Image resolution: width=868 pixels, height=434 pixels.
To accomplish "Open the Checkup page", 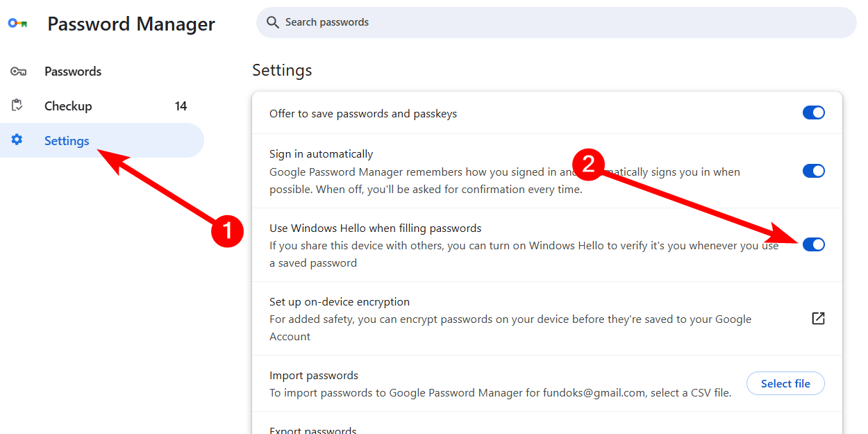I will tap(67, 106).
